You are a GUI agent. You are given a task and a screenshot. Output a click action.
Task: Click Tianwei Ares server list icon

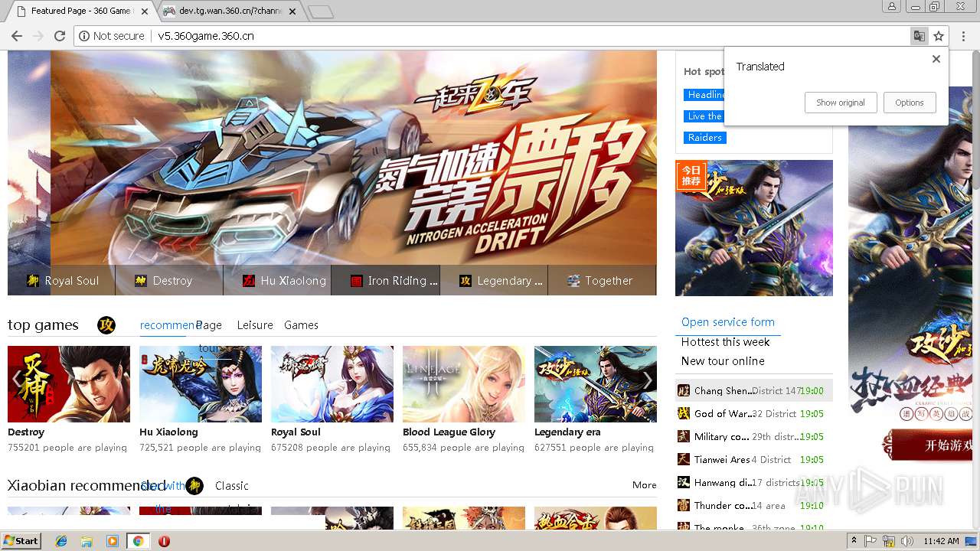pyautogui.click(x=684, y=459)
